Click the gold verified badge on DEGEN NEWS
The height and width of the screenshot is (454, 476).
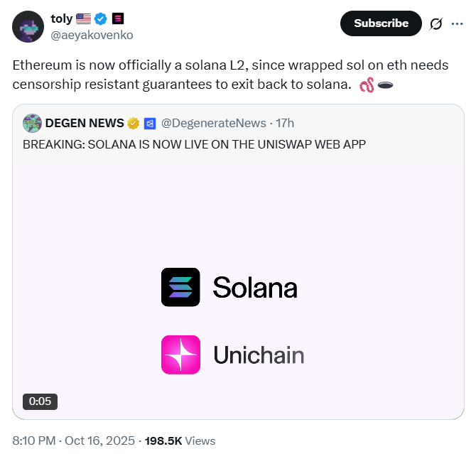133,124
